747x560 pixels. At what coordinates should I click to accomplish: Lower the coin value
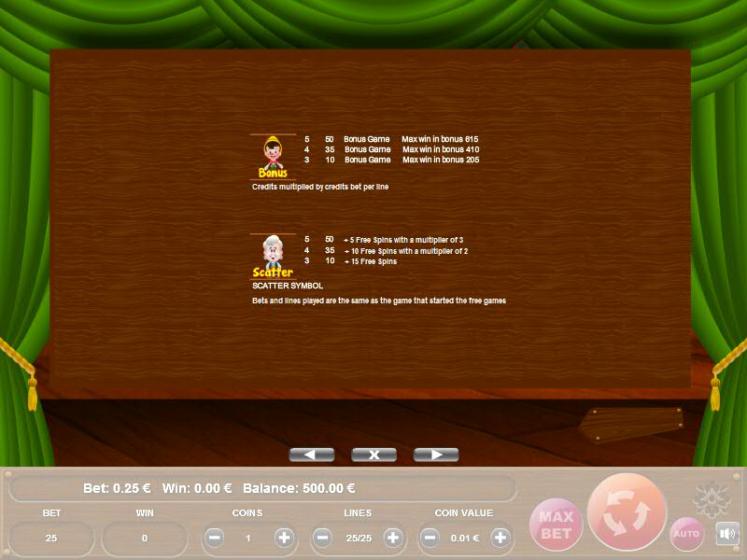tap(430, 538)
